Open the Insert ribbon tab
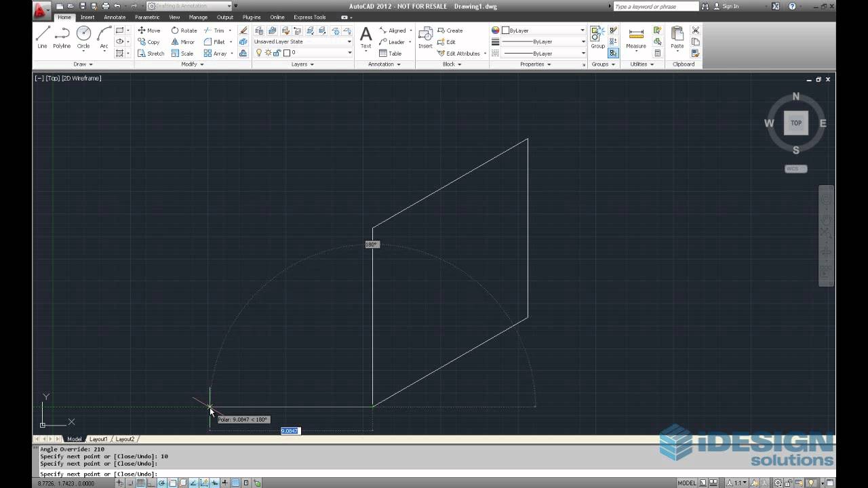 coord(87,17)
